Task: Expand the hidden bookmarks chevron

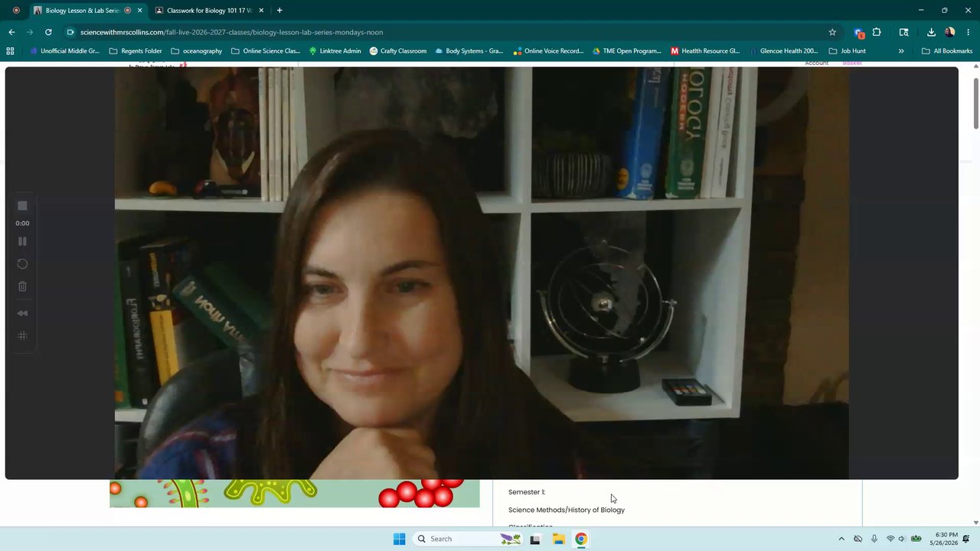Action: coord(901,51)
